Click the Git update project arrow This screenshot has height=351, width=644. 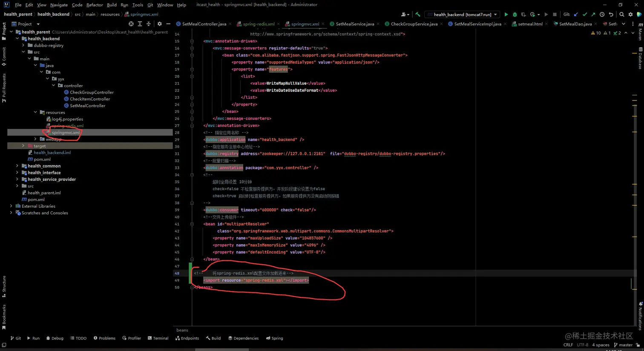pyautogui.click(x=576, y=14)
